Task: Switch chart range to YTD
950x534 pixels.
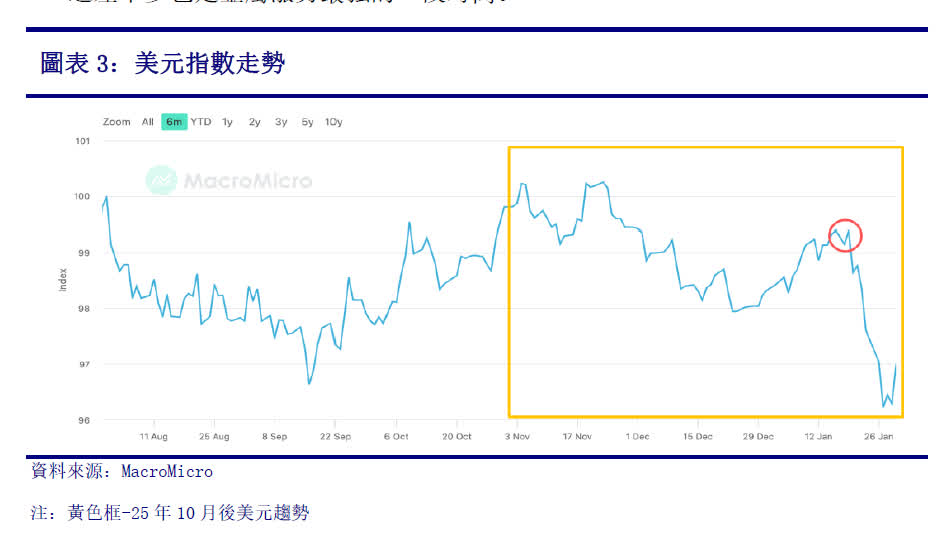Action: click(x=201, y=122)
